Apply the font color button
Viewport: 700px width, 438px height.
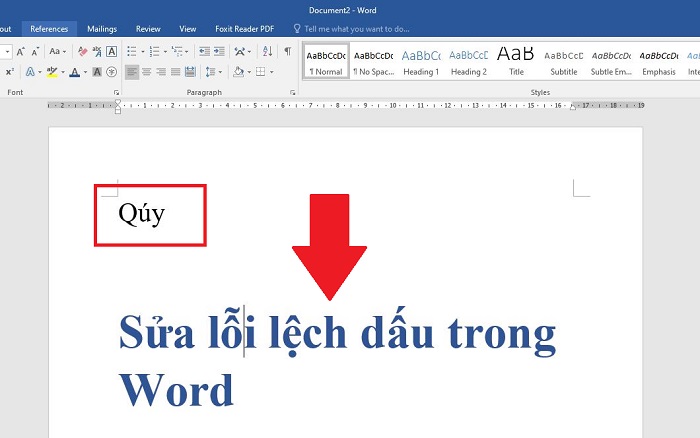(75, 71)
